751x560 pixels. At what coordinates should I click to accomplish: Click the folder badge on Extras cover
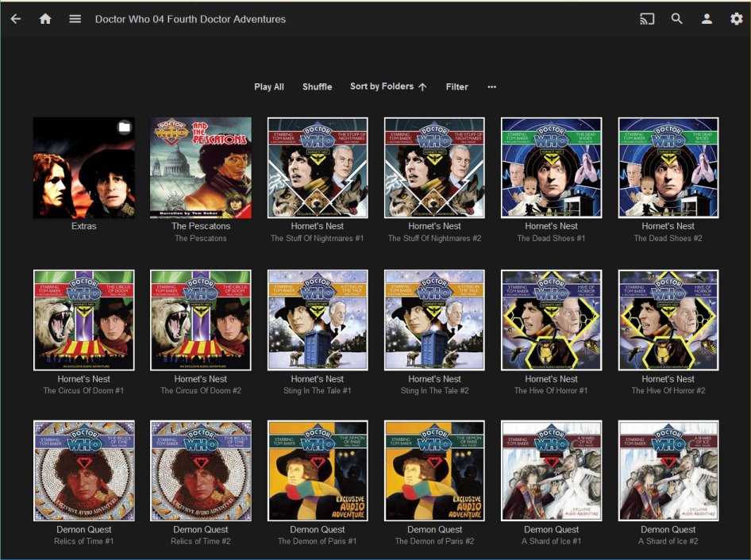click(x=125, y=128)
